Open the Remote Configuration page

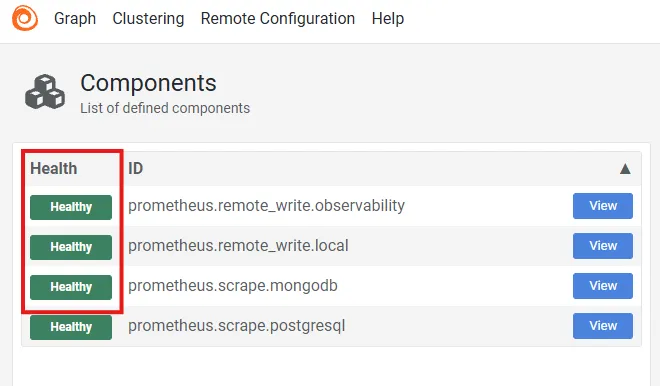pyautogui.click(x=278, y=19)
